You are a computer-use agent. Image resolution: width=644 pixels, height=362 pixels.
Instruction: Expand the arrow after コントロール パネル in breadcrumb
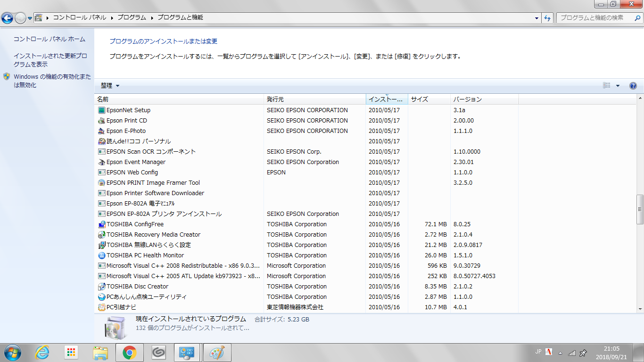[112, 18]
